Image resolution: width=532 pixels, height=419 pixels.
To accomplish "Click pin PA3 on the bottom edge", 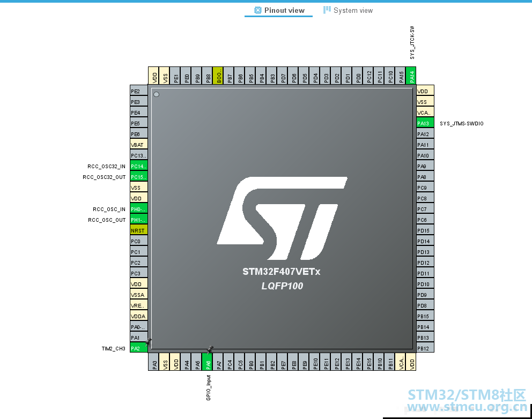I will (x=154, y=362).
